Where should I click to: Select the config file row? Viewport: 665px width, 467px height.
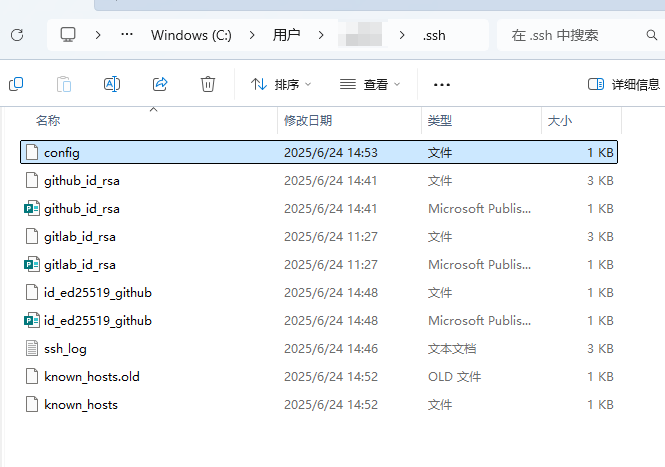(319, 152)
